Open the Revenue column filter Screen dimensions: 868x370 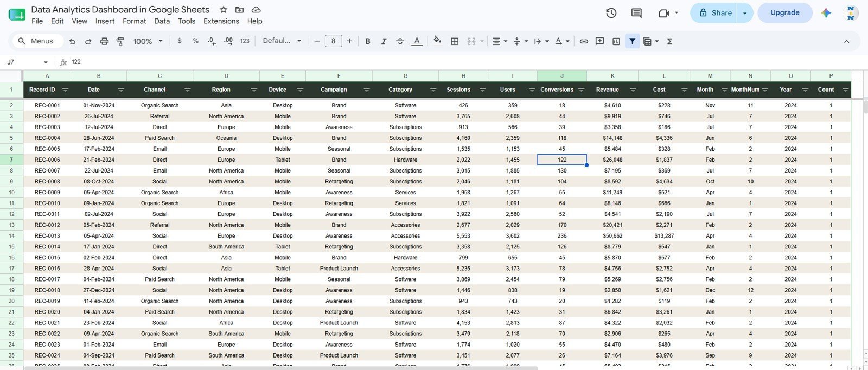[x=633, y=90]
